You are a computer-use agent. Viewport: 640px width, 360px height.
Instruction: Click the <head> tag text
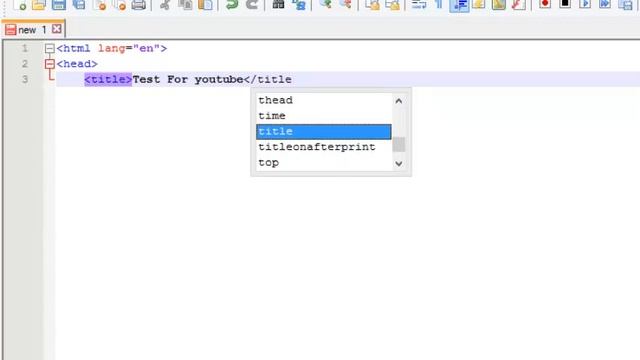click(x=77, y=64)
